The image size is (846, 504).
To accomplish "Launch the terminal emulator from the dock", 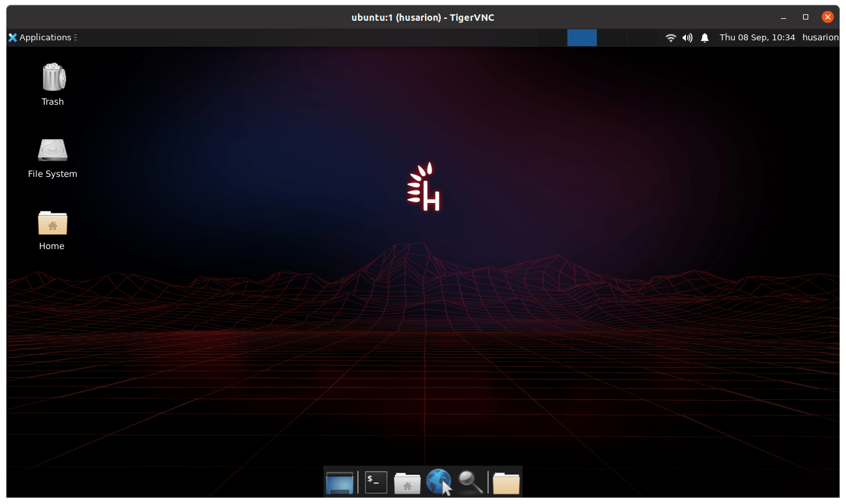I will click(x=375, y=483).
